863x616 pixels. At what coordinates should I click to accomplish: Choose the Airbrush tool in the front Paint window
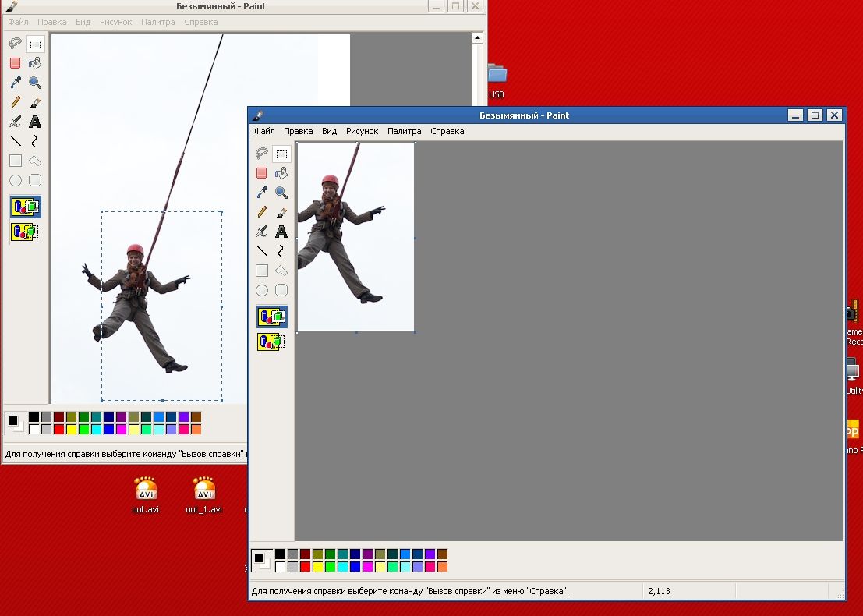tap(262, 232)
